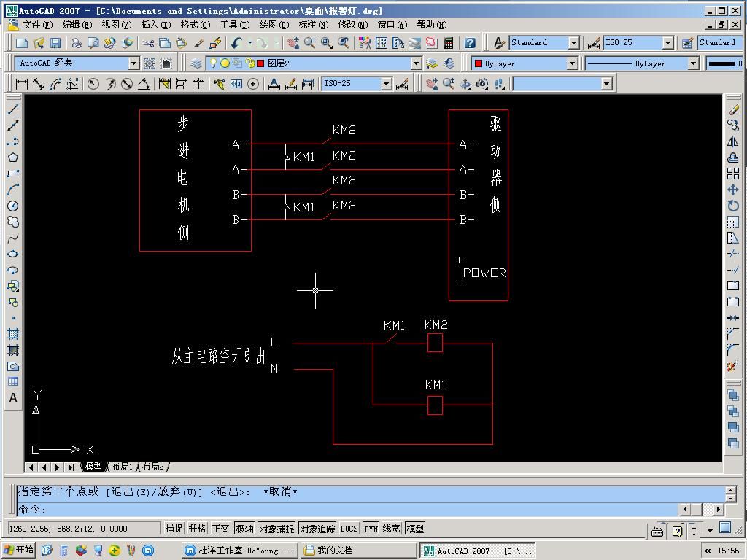The height and width of the screenshot is (560, 747).
Task: Click the Save icon in toolbar
Action: (55, 43)
